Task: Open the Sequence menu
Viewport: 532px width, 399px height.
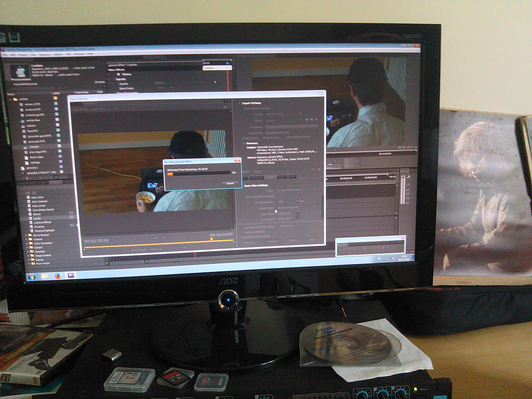Action: pos(45,55)
